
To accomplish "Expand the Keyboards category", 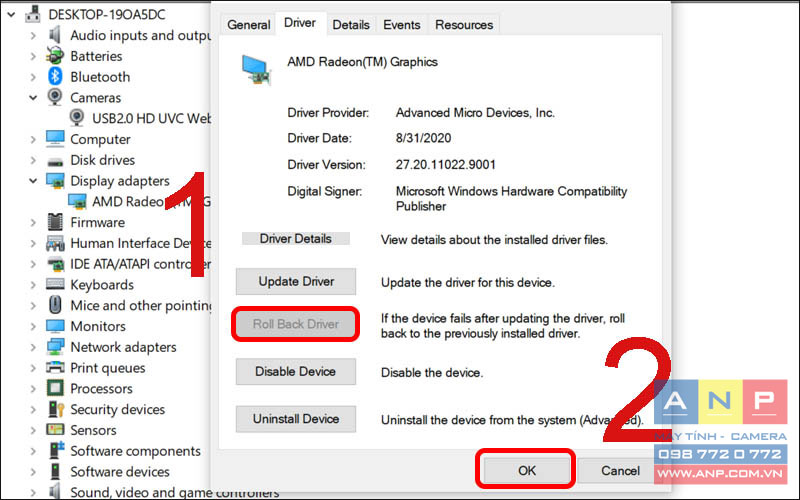I will [33, 285].
